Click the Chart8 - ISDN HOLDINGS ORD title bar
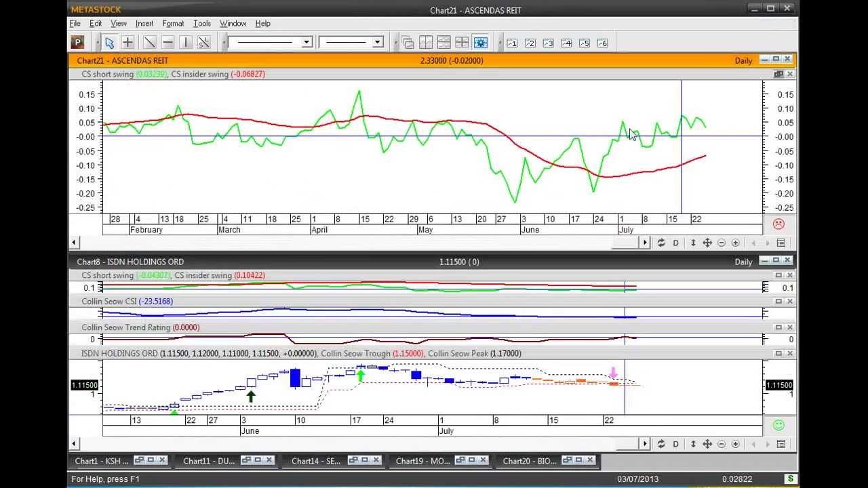The image size is (868, 488). click(x=433, y=262)
